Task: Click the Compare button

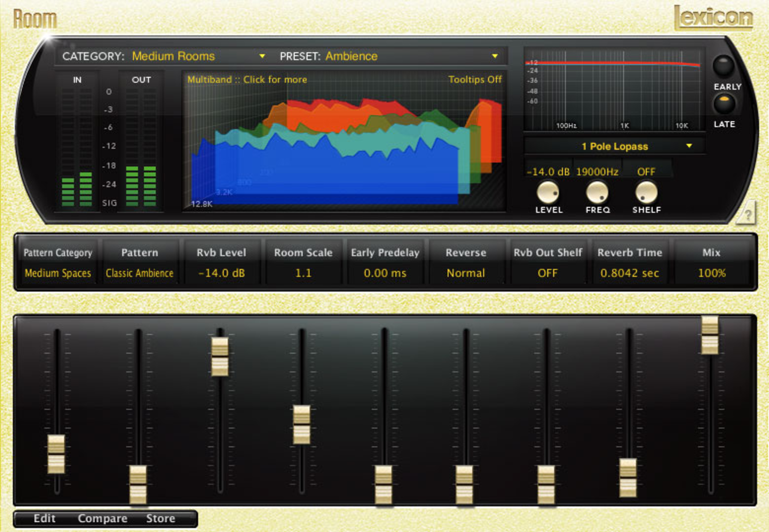Action: click(x=103, y=518)
